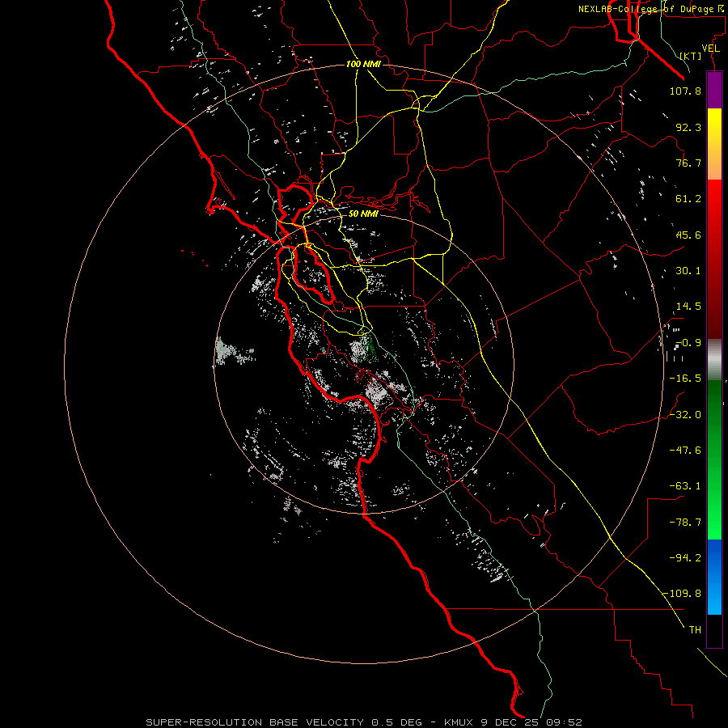Click the "100 NMI" range ring label

pos(363,64)
